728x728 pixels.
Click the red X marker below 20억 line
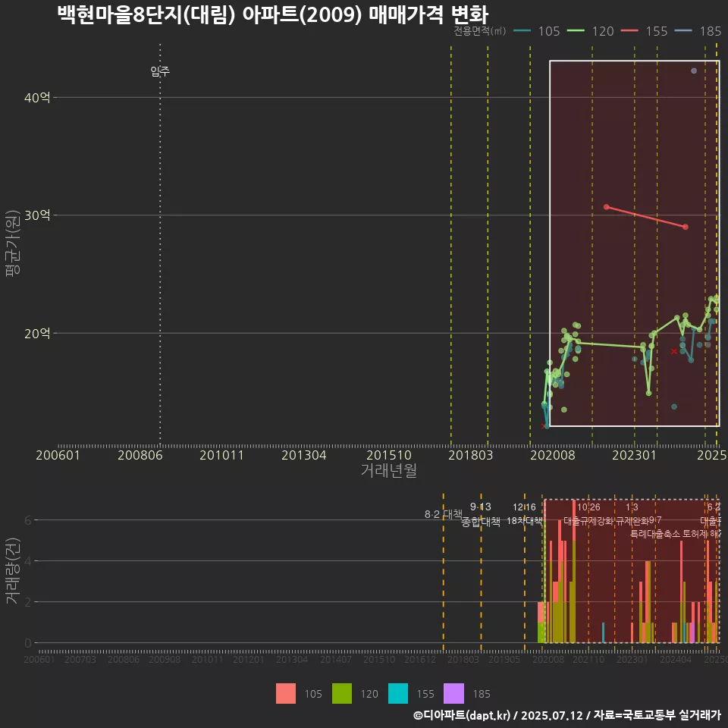pos(673,351)
